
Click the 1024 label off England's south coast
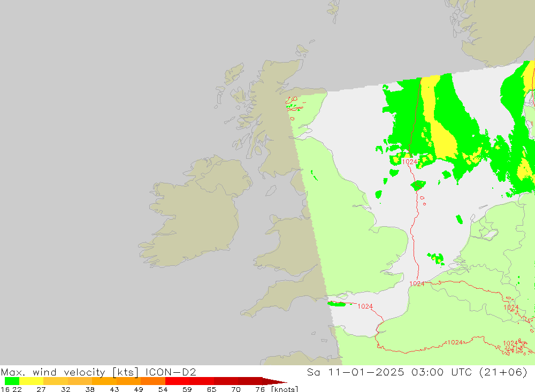pyautogui.click(x=365, y=306)
